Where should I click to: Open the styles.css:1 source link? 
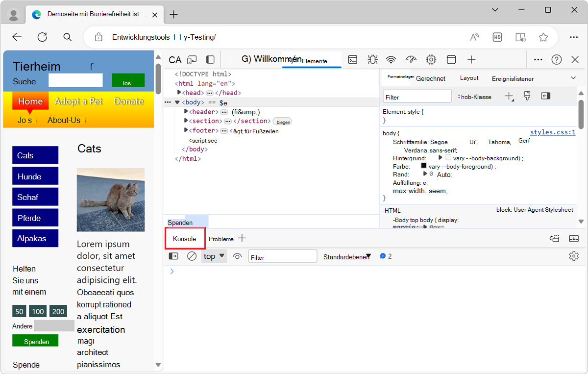552,133
